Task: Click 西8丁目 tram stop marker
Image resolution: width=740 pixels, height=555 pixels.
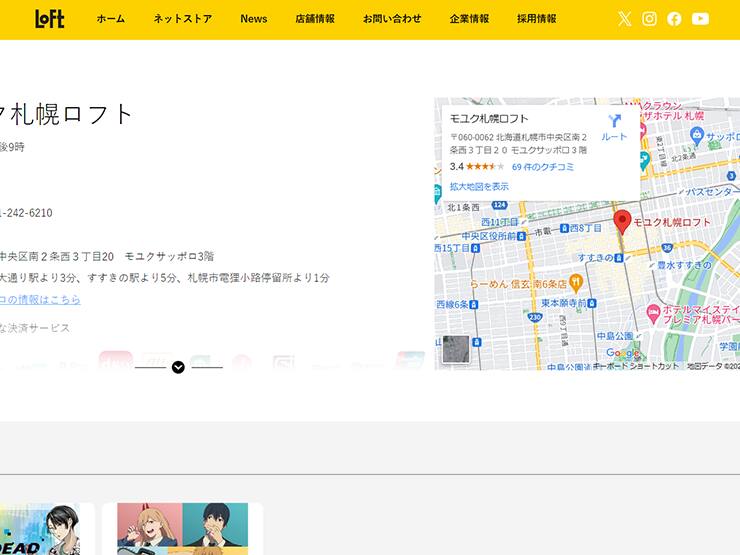Action: 564,228
